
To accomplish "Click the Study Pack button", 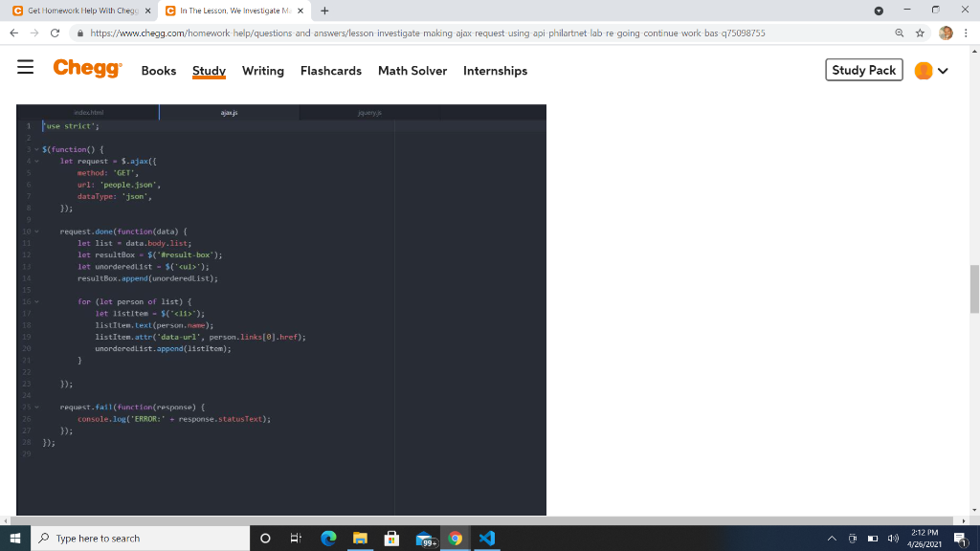I will (x=862, y=69).
